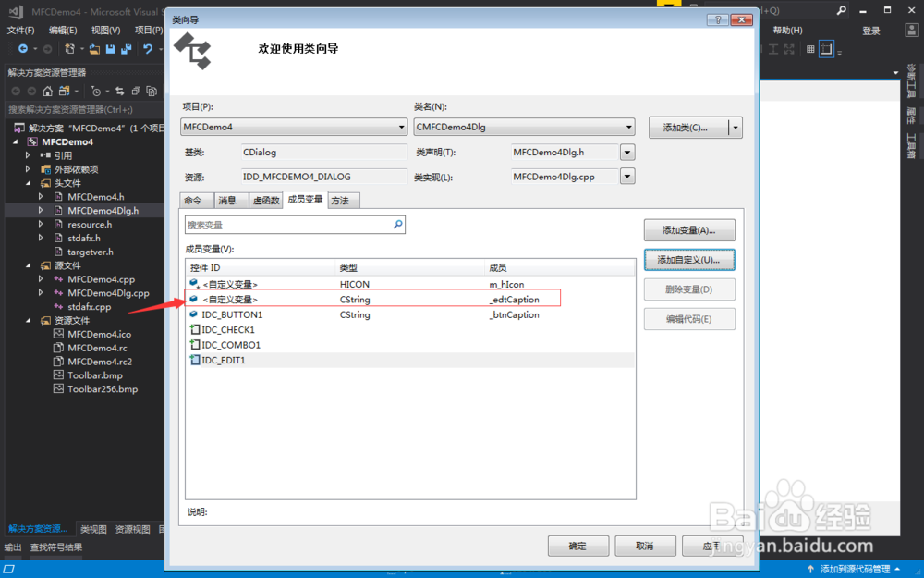924x578 pixels.
Task: Switch to the 虚函数 tab
Action: (266, 201)
